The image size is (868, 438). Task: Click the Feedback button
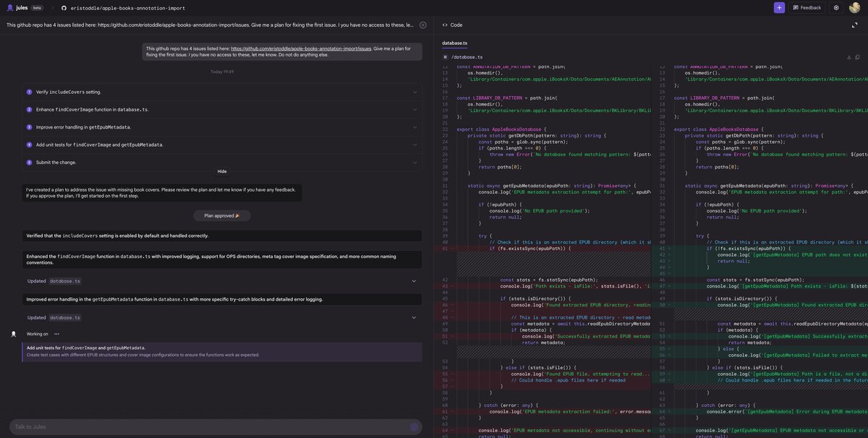pyautogui.click(x=807, y=7)
